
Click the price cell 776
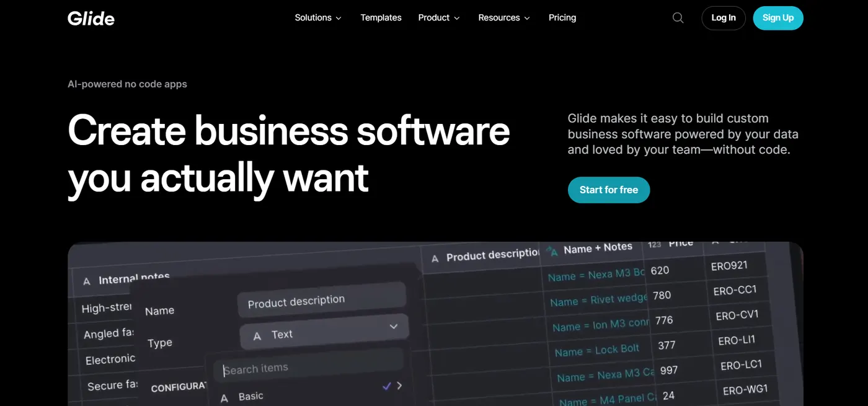coord(664,320)
